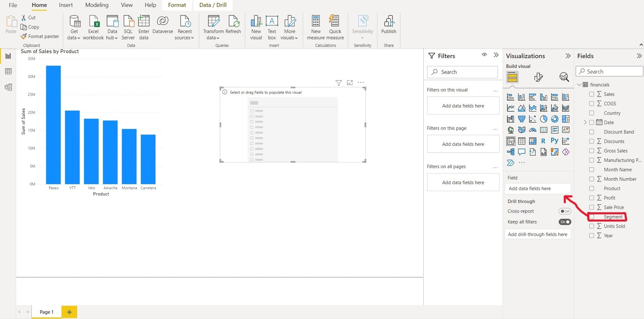Turn on the Cross-report toggle
Viewport: 644px width, 319px height.
pos(565,211)
